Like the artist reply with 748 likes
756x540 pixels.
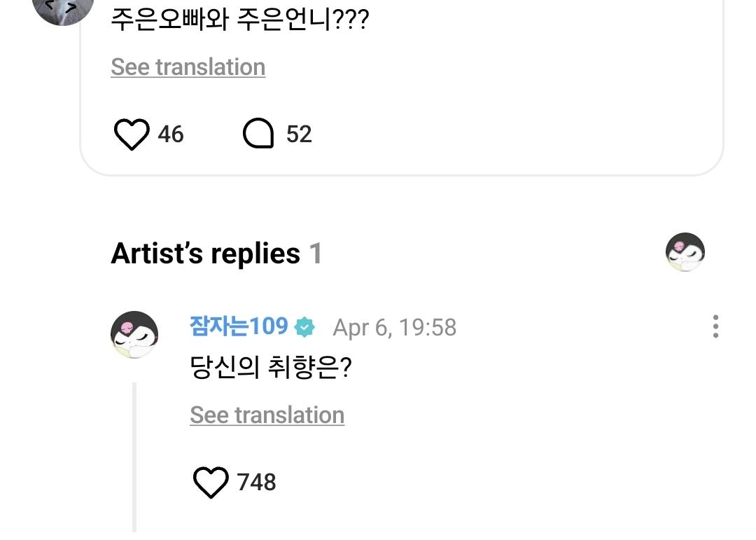coord(211,482)
